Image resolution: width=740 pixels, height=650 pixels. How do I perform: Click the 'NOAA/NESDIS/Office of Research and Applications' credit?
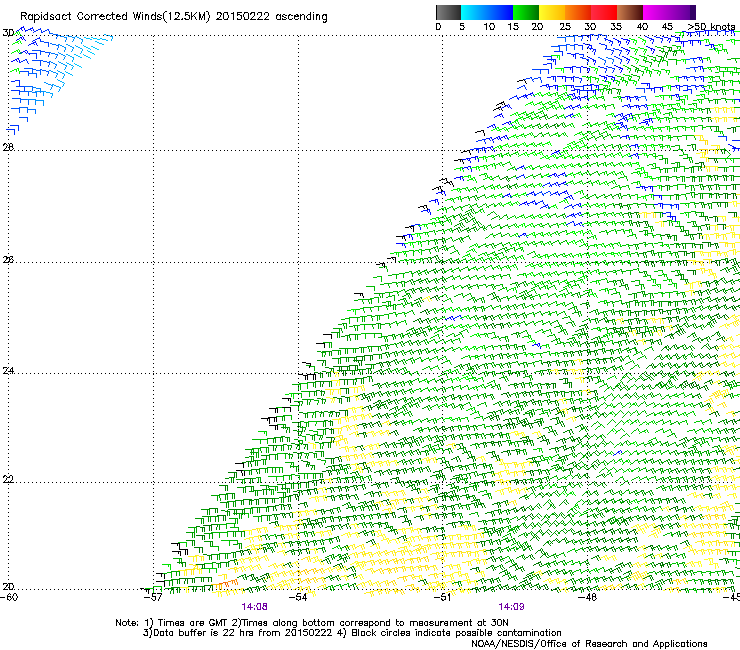pos(589,644)
